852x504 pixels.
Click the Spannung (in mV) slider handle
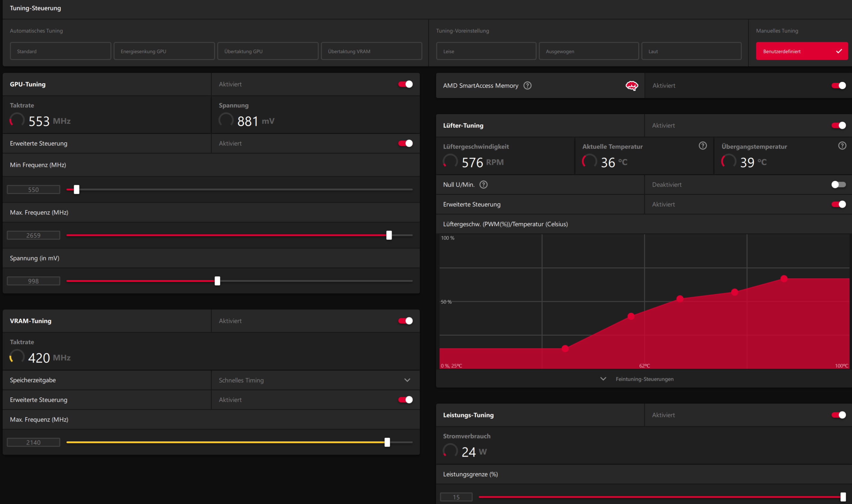pyautogui.click(x=218, y=281)
